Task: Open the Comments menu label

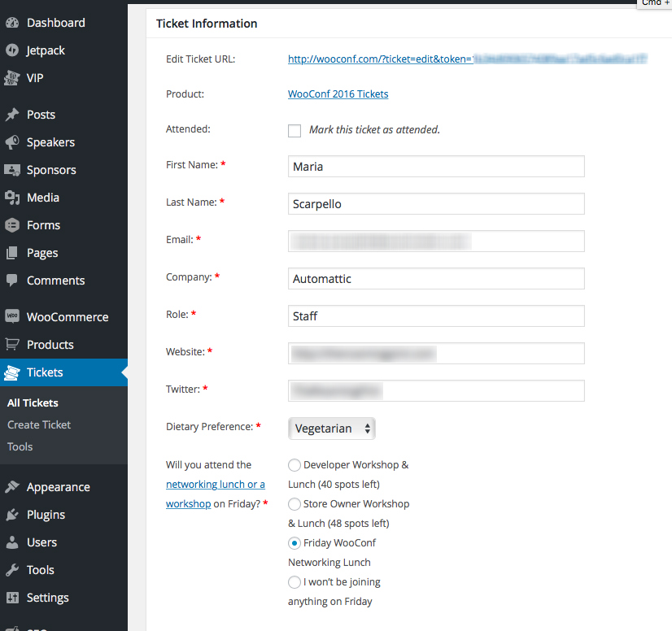Action: (55, 281)
